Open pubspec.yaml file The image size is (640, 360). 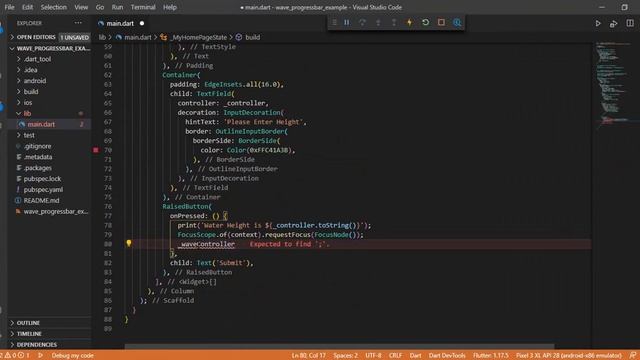click(x=43, y=189)
